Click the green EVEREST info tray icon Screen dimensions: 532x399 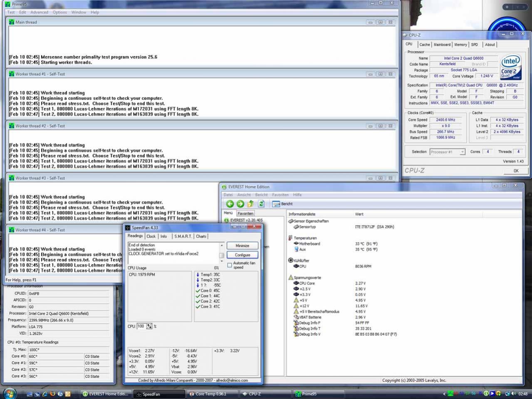pyautogui.click(x=486, y=394)
